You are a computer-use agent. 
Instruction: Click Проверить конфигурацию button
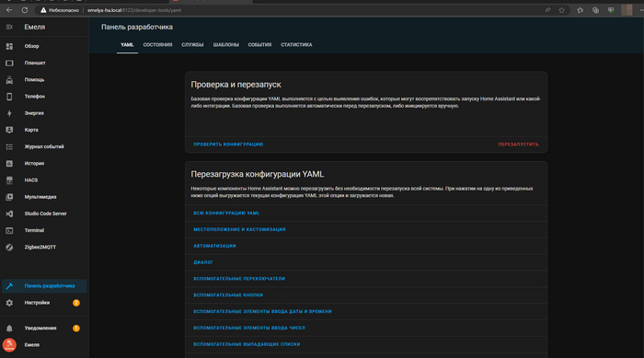(x=228, y=144)
